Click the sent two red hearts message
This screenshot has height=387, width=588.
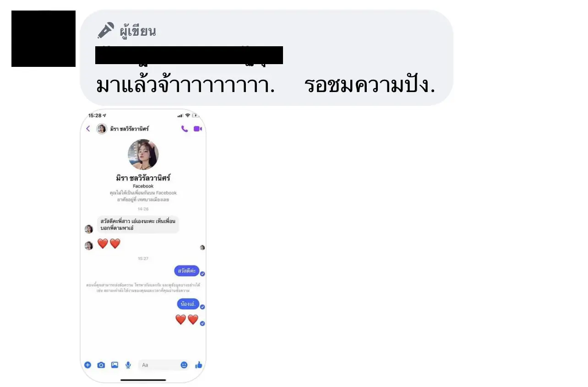[187, 319]
